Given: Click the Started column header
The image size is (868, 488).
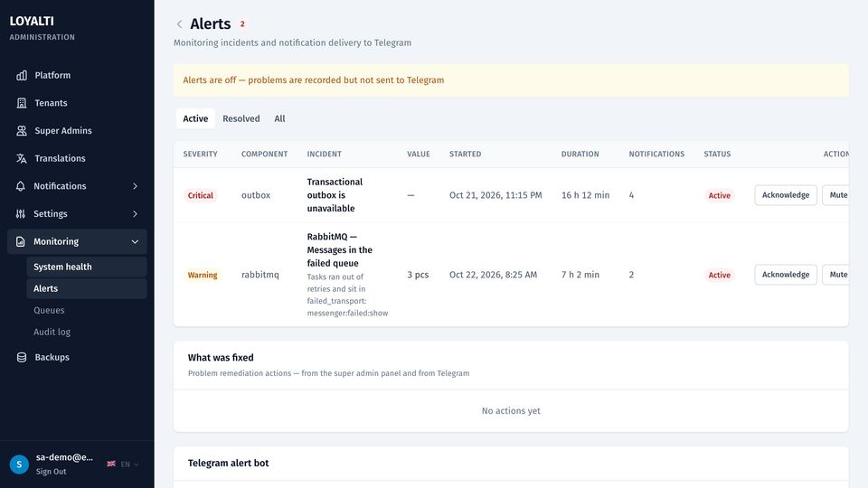Looking at the screenshot, I should (465, 154).
